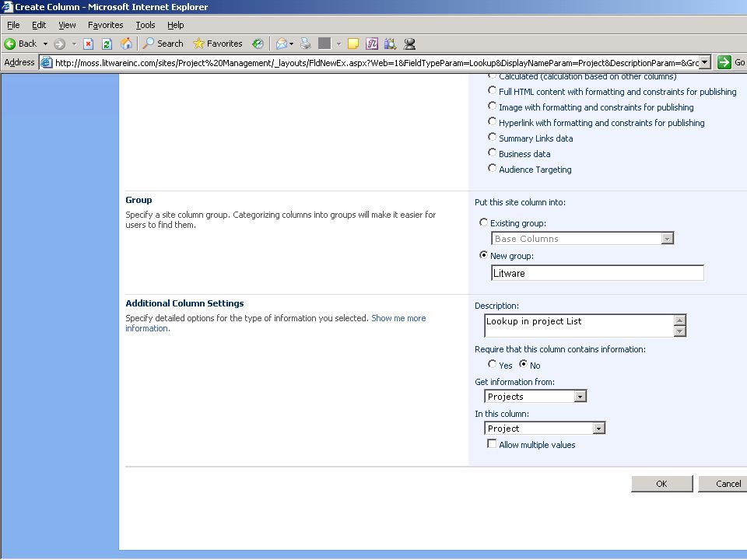The width and height of the screenshot is (747, 560).
Task: Open the Edit icon dropdown arrow
Action: [x=338, y=44]
